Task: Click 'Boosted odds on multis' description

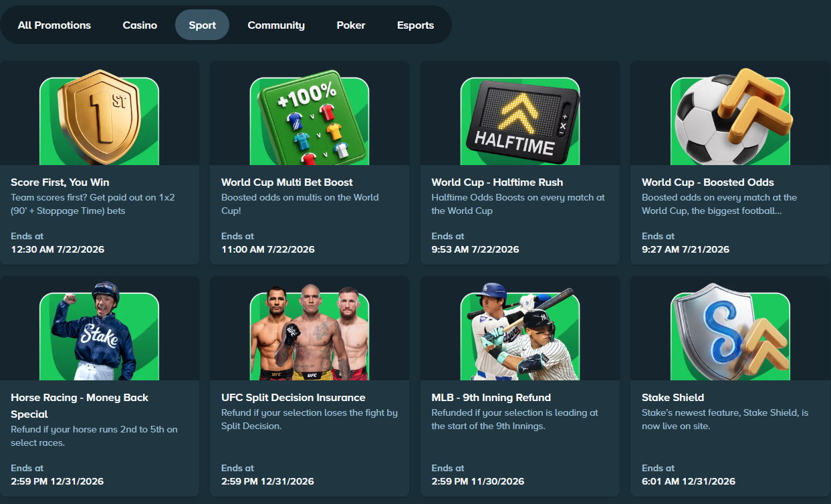Action: [x=300, y=205]
